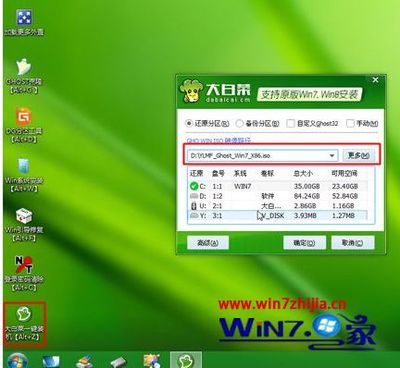This screenshot has height=368, width=400.
Task: Click the paintbrush tool taskbar icon
Action: pyautogui.click(x=84, y=362)
